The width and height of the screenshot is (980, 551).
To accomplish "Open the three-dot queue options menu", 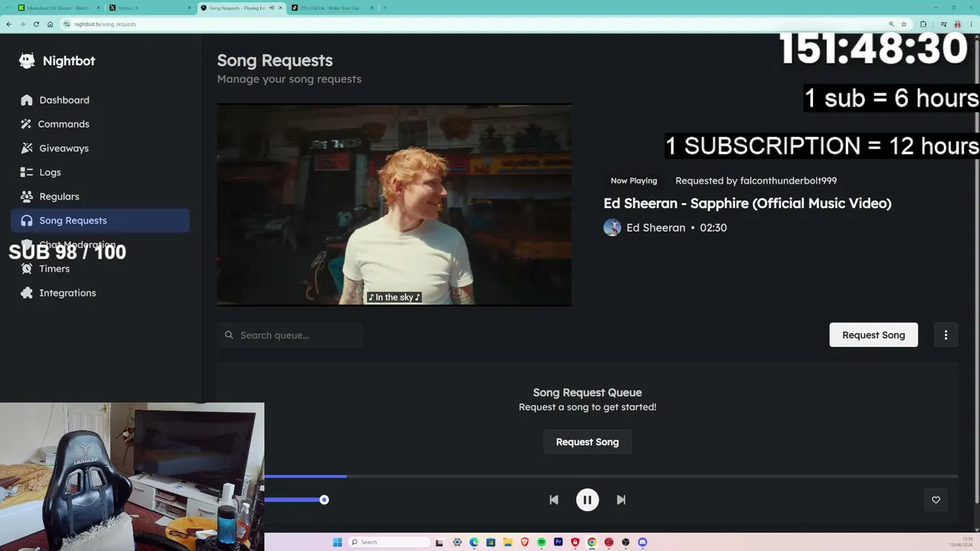I will pyautogui.click(x=946, y=335).
